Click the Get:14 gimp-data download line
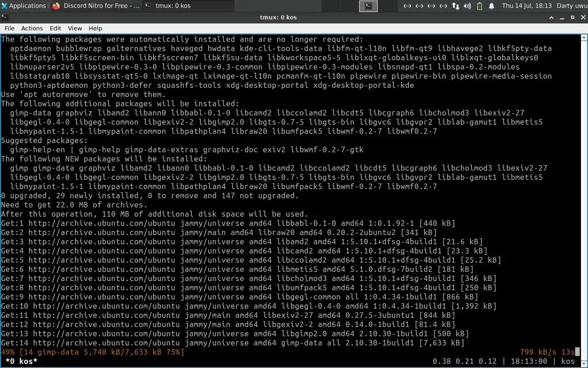 [x=232, y=343]
